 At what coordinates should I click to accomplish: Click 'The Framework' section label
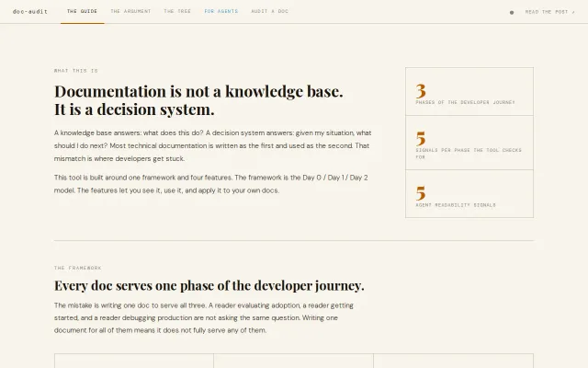point(77,268)
